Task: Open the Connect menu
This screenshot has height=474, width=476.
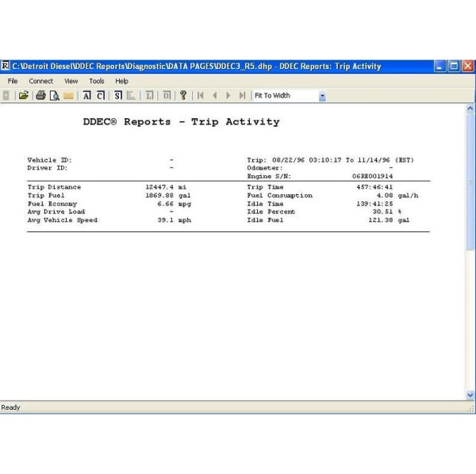Action: click(x=41, y=81)
